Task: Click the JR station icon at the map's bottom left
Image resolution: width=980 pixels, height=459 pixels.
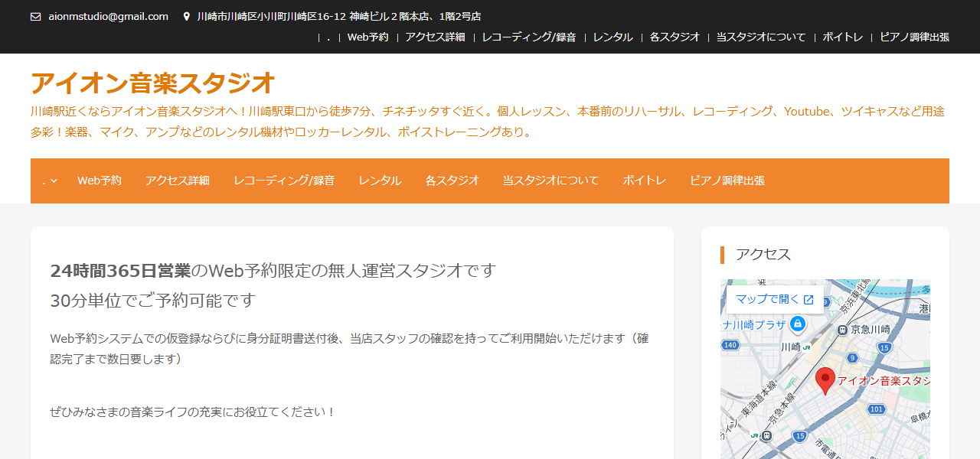Action: [756, 435]
